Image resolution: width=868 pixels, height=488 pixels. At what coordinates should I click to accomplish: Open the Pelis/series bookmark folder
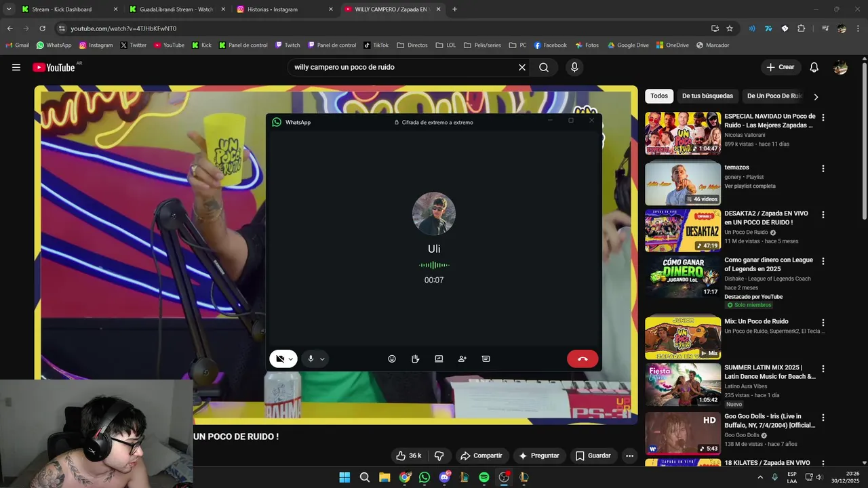tap(482, 45)
